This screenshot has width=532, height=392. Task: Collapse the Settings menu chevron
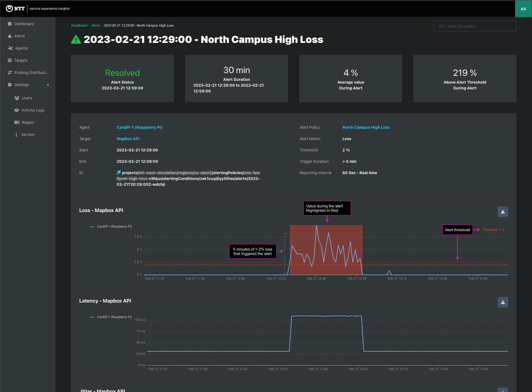[x=48, y=85]
